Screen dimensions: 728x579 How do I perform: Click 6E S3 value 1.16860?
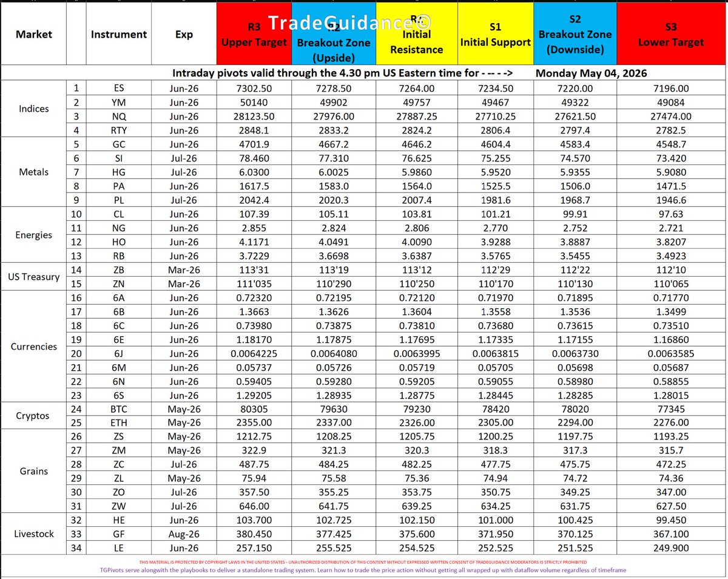tap(672, 340)
